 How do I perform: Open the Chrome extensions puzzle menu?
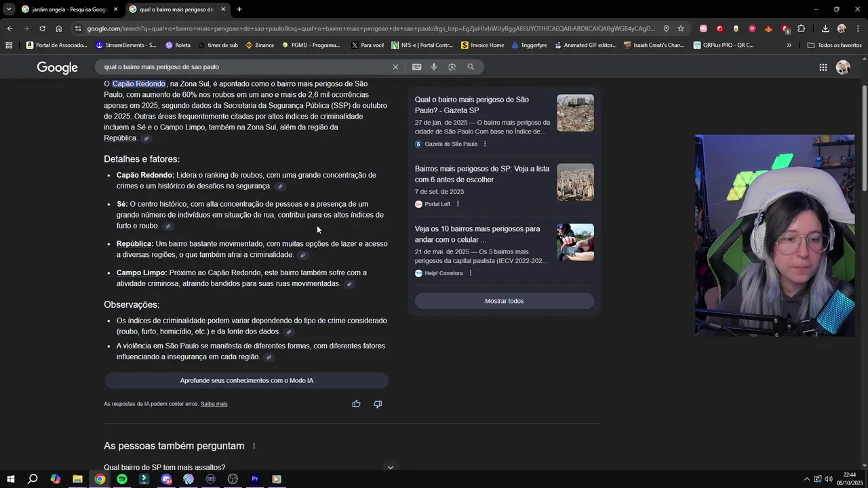pyautogui.click(x=801, y=28)
